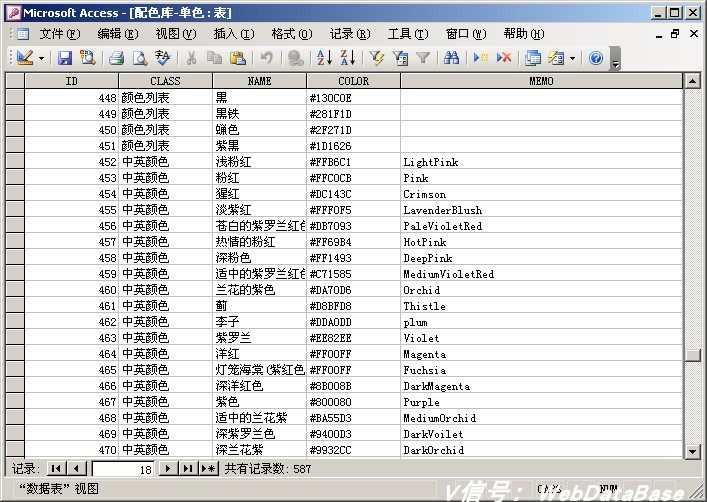Screen dimensions: 707x502
Task: Click the cell containing MediumVioletRed
Action: [542, 274]
